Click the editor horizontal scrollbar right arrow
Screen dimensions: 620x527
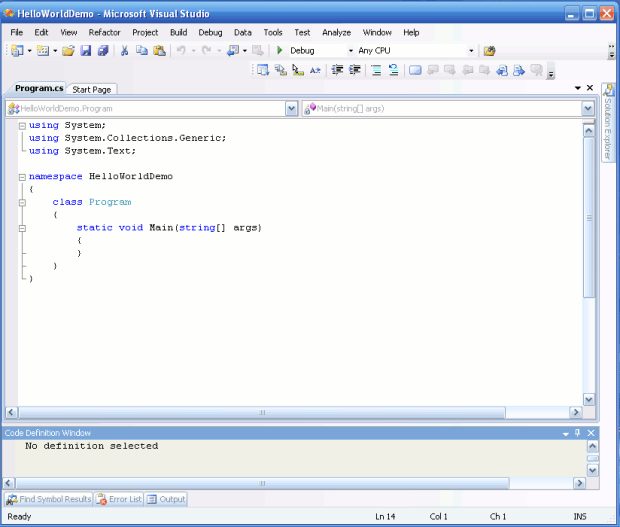pos(576,412)
